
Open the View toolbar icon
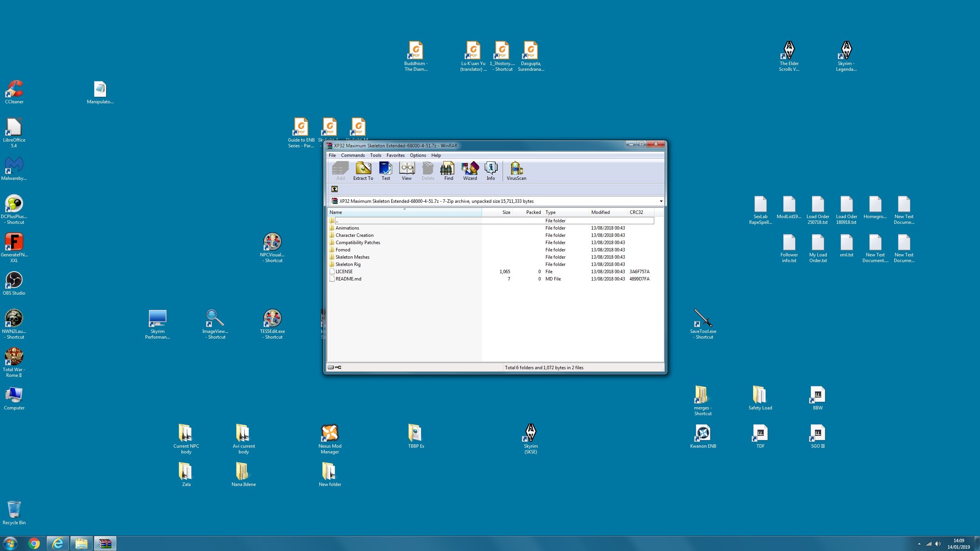[x=407, y=171]
